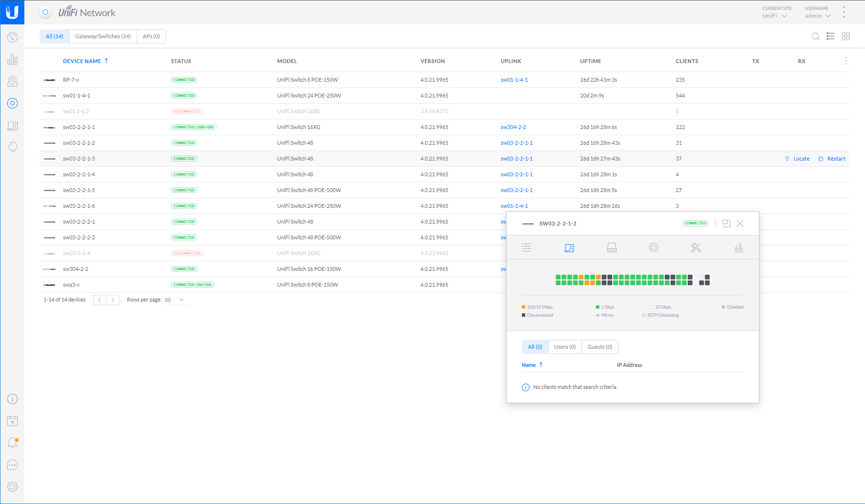Select device row sw03-2-2-2-2
This screenshot has height=504, width=865.
[x=444, y=237]
